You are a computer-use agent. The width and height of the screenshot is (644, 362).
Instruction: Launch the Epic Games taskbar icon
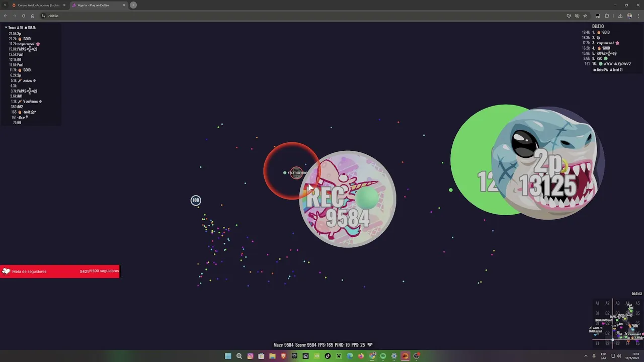tap(294, 356)
